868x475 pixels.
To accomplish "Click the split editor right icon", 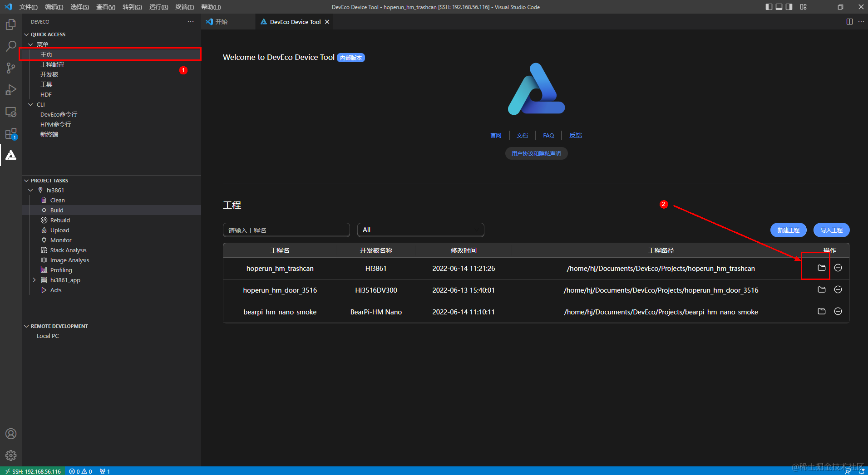I will point(849,22).
